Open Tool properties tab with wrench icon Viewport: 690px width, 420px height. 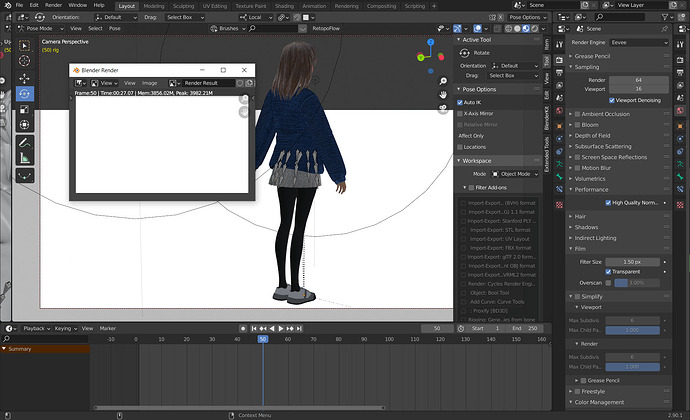click(559, 44)
